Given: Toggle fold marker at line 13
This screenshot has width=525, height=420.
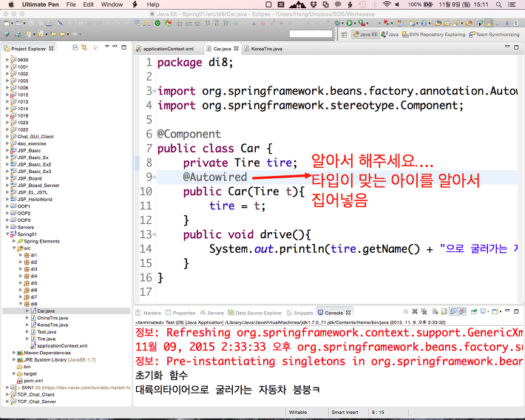Looking at the screenshot, I should coord(155,234).
